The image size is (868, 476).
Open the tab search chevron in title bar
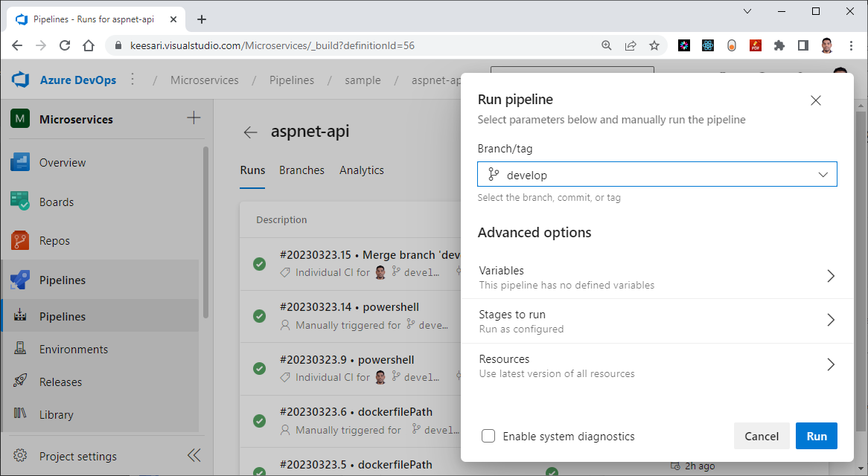[747, 11]
